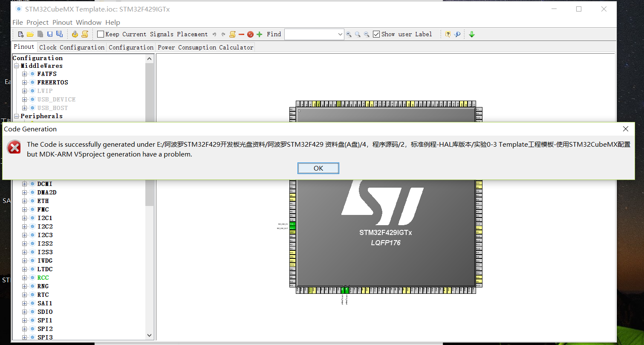644x345 pixels.
Task: Click the Open Project folder icon
Action: tap(30, 34)
